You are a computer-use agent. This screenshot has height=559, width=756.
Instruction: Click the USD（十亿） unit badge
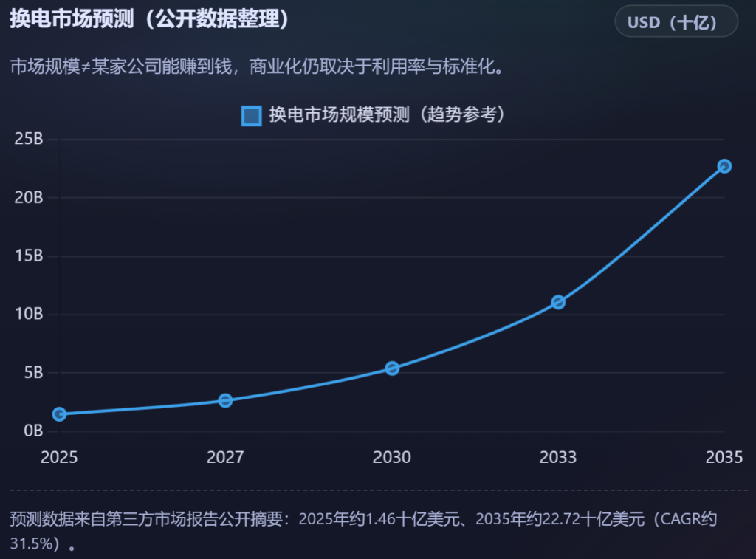tap(676, 21)
